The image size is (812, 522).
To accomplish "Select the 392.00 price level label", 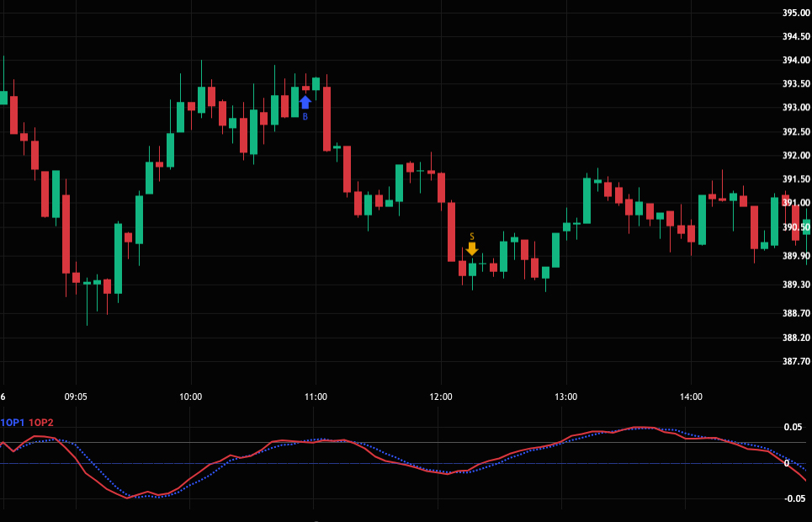I will (797, 155).
